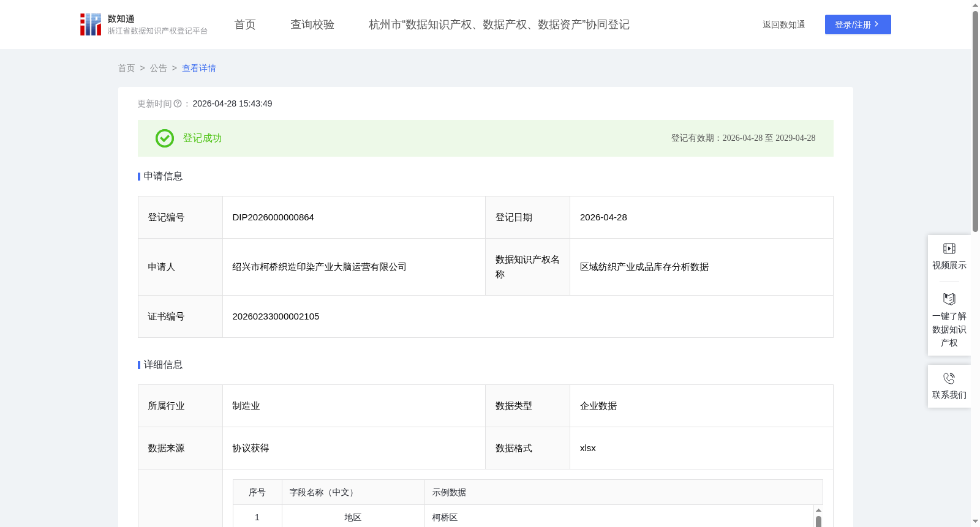Click the 详细信息 section heading
The image size is (980, 527).
click(163, 365)
